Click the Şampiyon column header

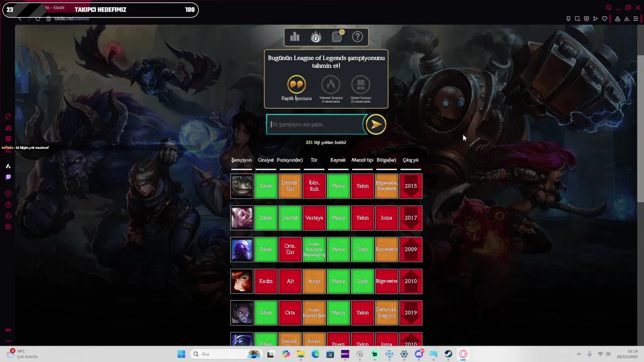point(242,160)
